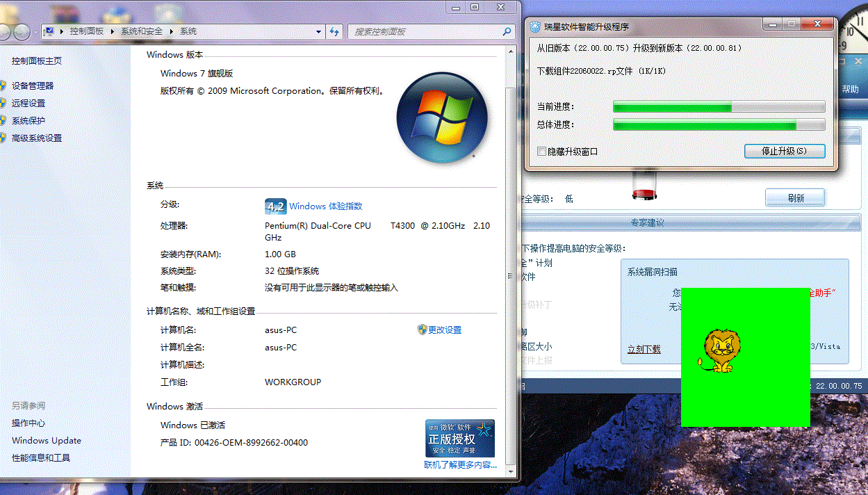Open 控制面板主页 link
868x495 pixels.
37,61
